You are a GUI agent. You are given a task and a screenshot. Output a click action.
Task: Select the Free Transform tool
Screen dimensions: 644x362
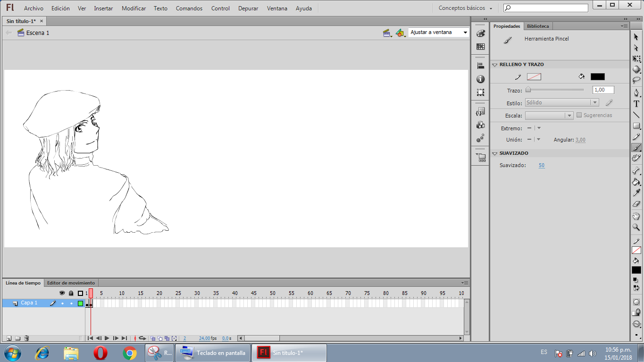636,59
